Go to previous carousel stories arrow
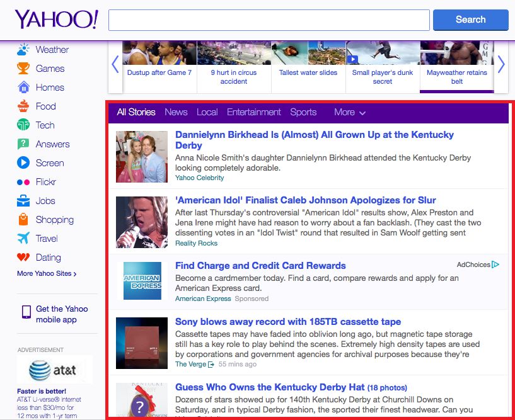 click(115, 64)
